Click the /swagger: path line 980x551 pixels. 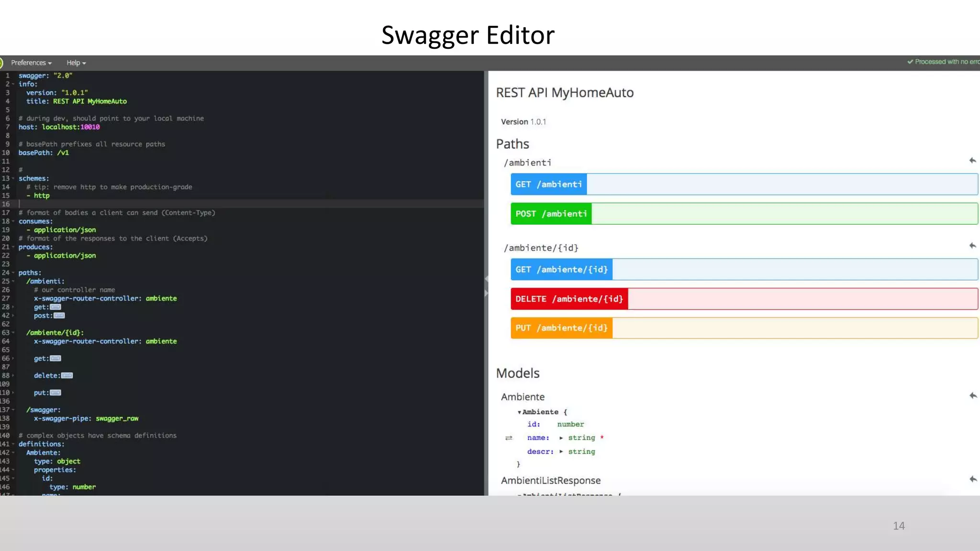tap(43, 410)
